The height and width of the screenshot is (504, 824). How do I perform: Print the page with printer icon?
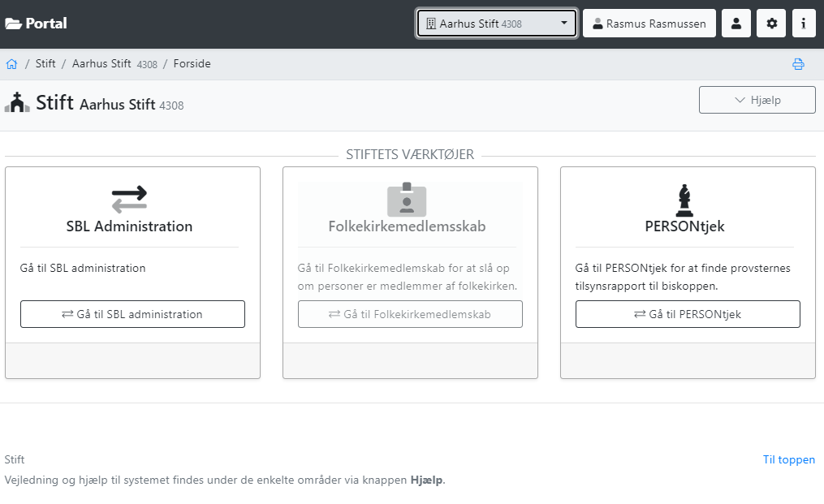798,64
